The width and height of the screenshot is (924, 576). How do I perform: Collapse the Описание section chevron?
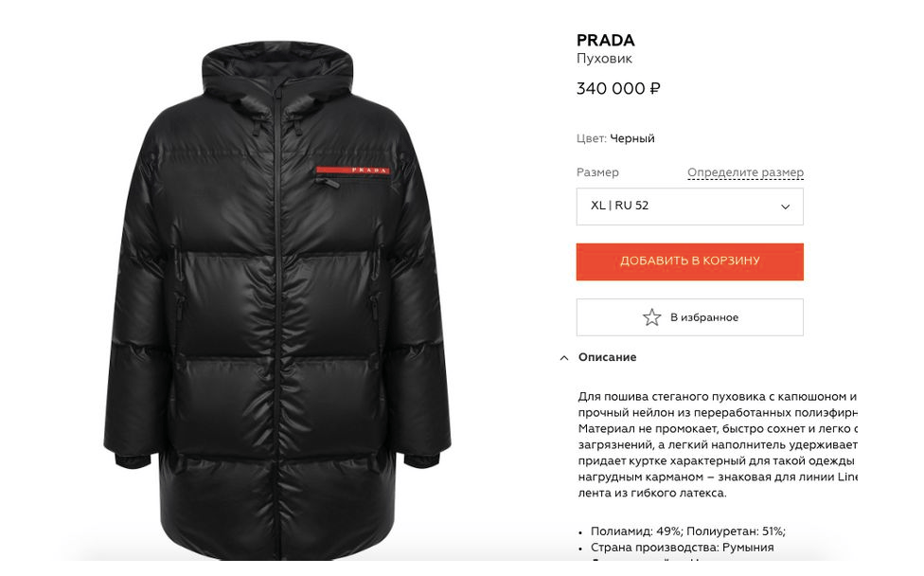(564, 358)
